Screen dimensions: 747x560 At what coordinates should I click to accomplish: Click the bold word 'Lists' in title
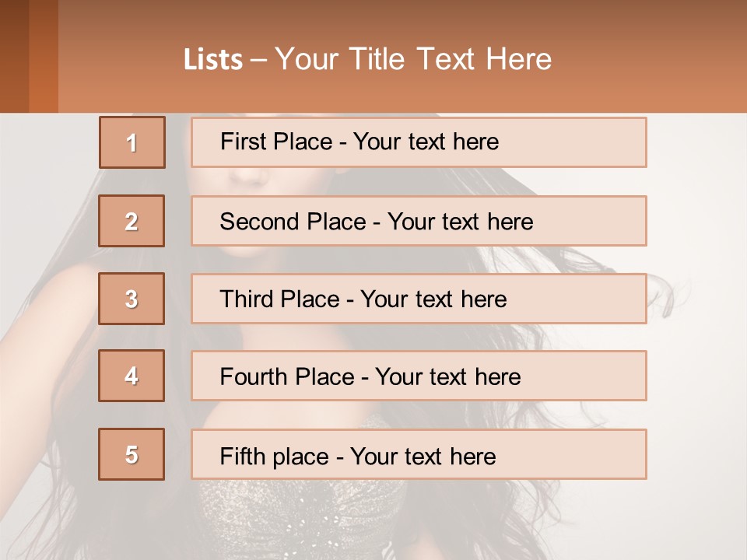(213, 60)
